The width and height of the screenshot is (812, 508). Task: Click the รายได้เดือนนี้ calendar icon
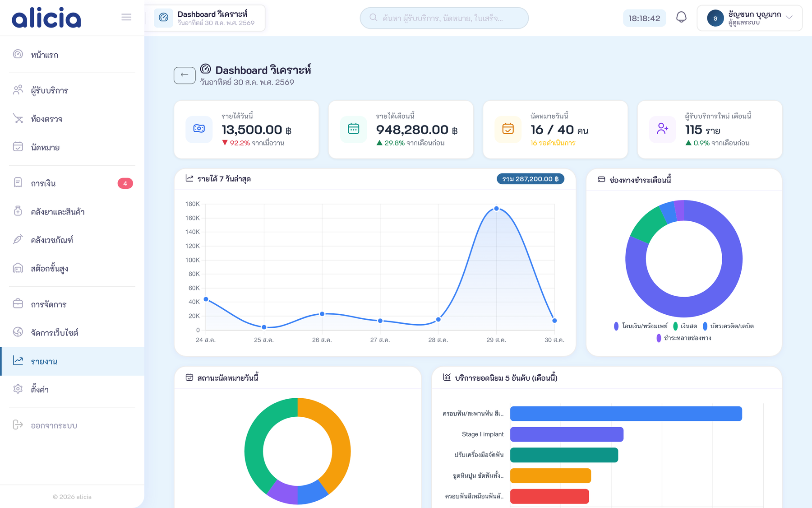coord(353,129)
